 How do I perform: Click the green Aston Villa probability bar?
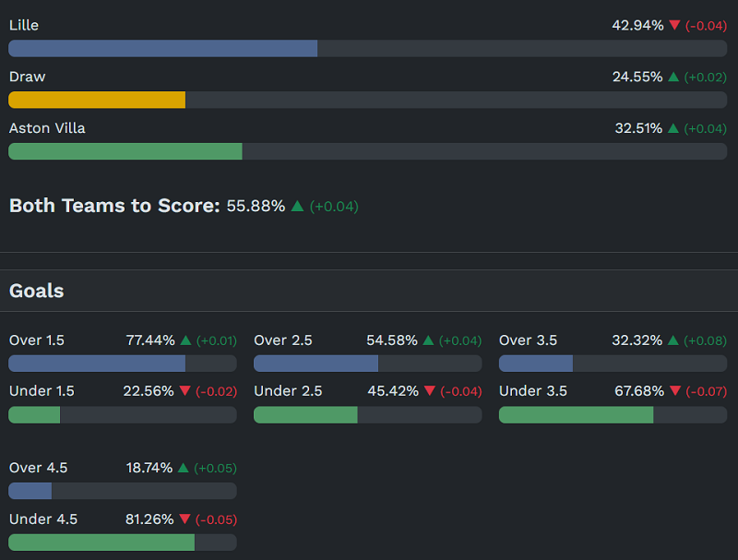coord(125,151)
